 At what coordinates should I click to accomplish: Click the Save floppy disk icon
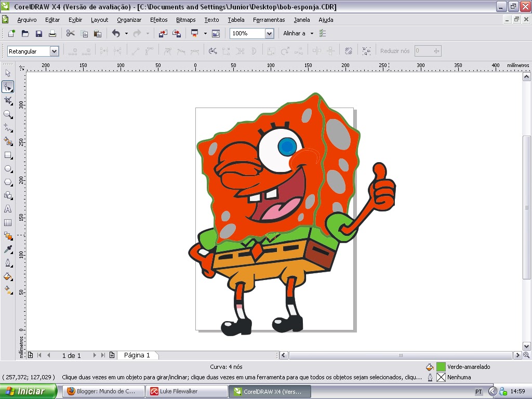click(38, 33)
